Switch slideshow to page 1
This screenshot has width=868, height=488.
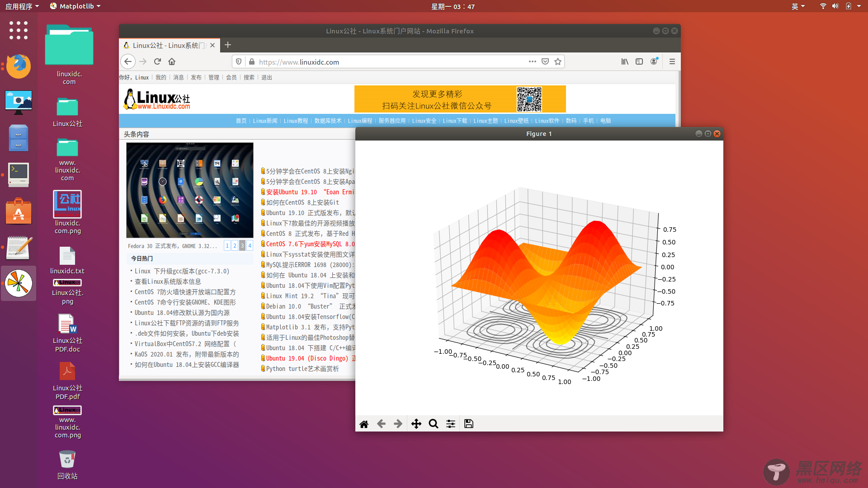click(x=227, y=245)
